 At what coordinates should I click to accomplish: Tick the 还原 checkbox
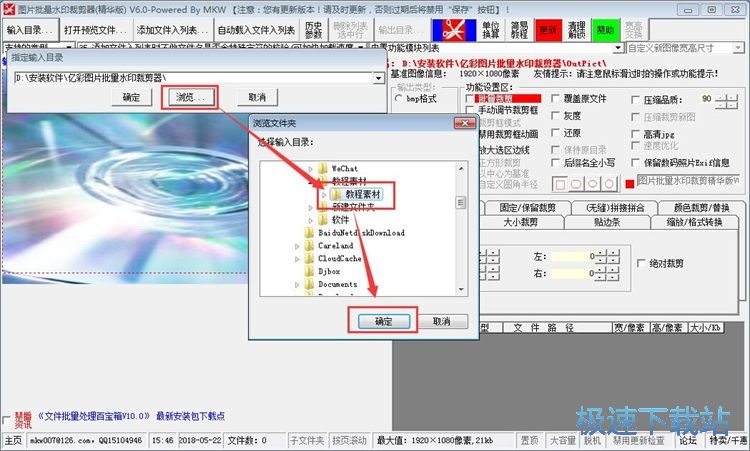coord(555,133)
